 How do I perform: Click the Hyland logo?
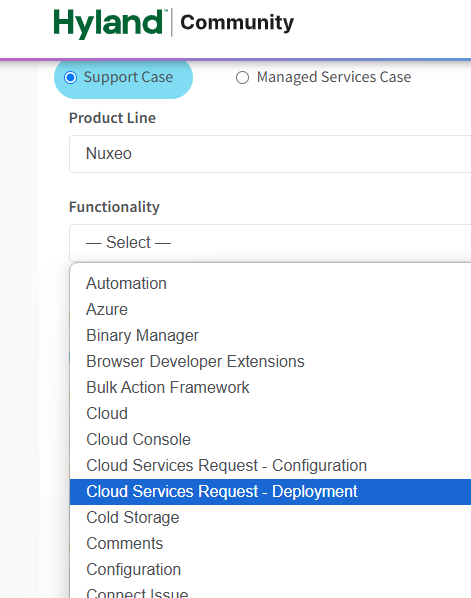pyautogui.click(x=110, y=23)
